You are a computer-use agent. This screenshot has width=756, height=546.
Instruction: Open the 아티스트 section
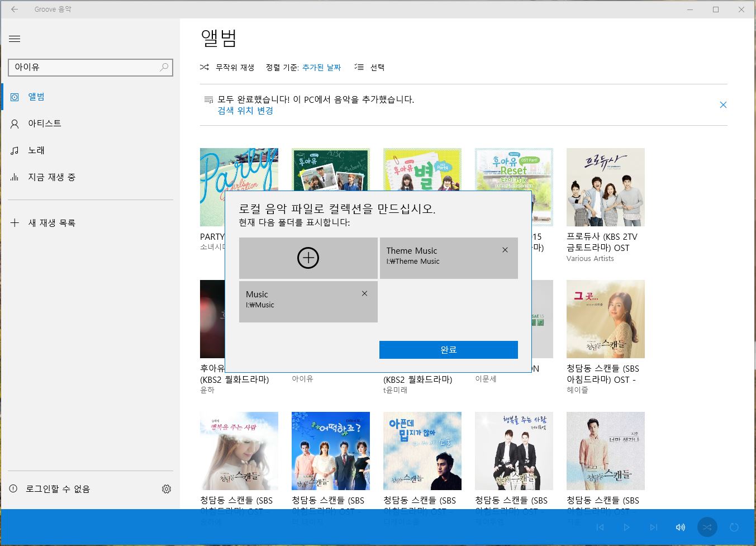pos(91,124)
